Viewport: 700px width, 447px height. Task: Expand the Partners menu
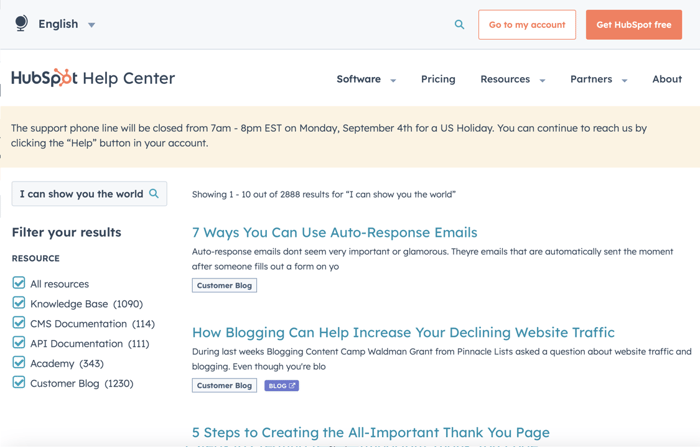point(599,79)
